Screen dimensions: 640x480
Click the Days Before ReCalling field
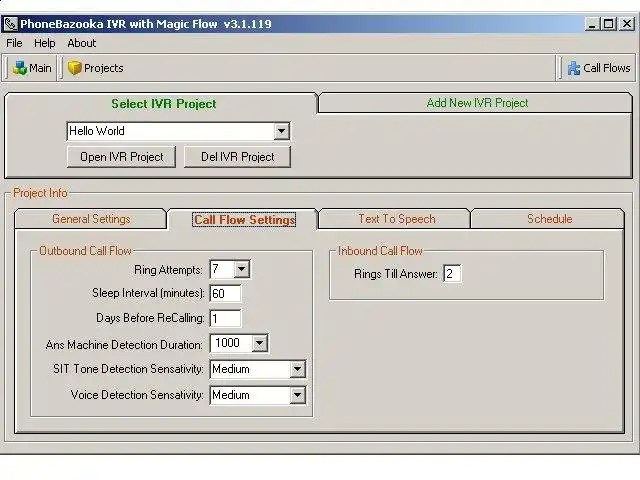[x=225, y=318]
